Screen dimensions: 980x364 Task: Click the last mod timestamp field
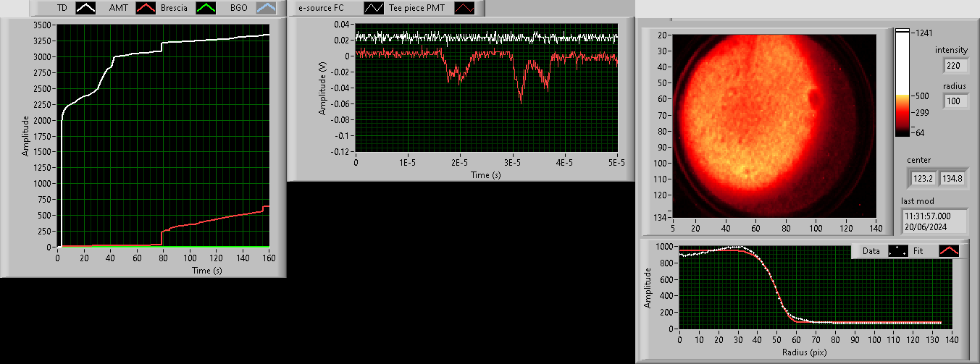tap(934, 221)
